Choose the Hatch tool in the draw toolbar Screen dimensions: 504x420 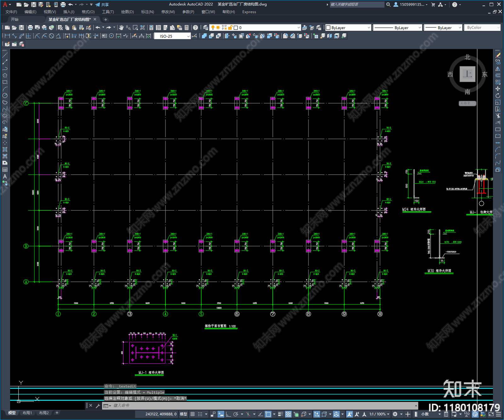(5, 150)
